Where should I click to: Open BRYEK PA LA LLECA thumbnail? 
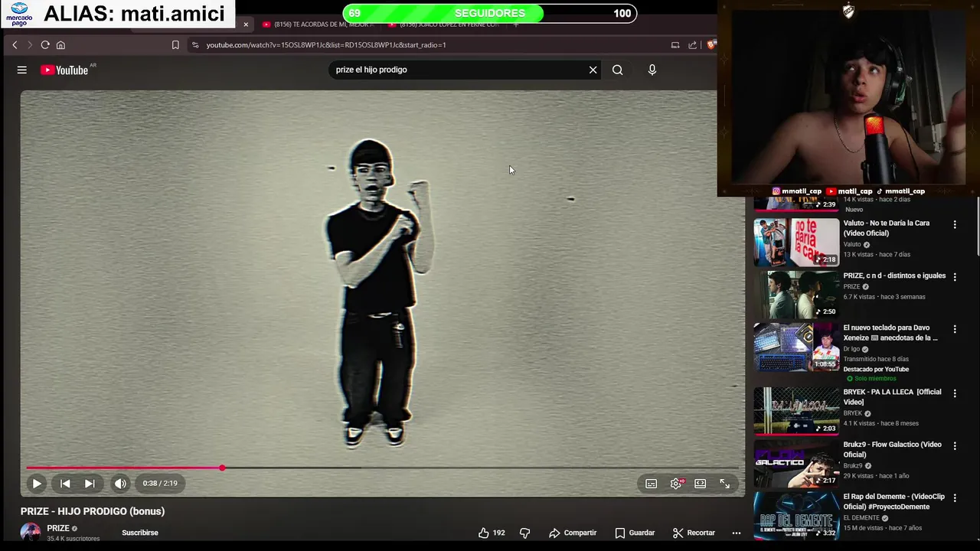click(x=796, y=411)
